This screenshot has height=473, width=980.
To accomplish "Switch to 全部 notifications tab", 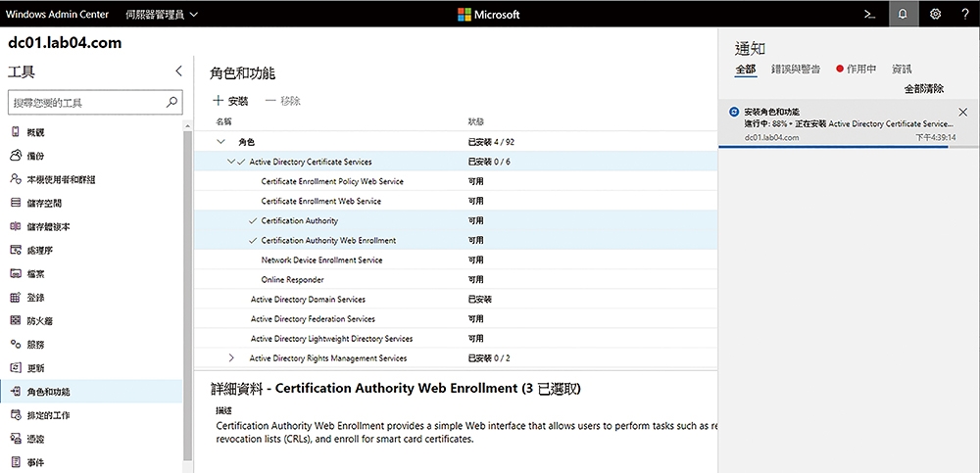I will click(746, 70).
